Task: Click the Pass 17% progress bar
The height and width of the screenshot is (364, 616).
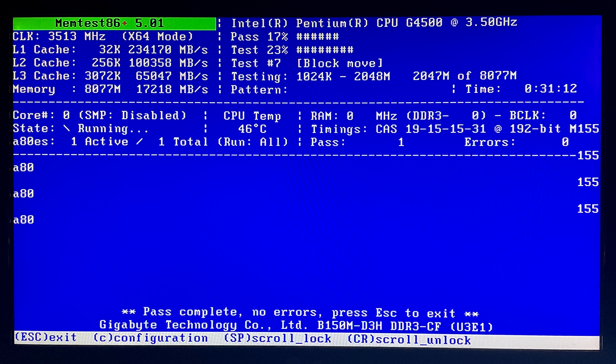Action: [x=285, y=36]
